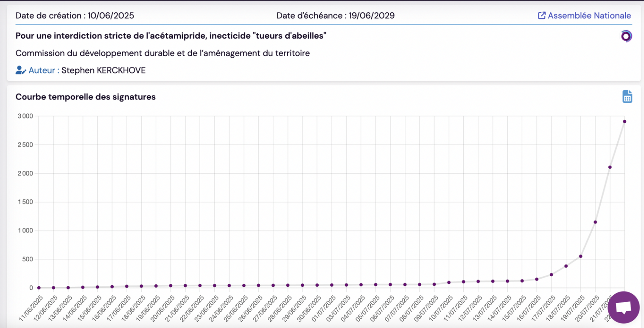
Task: Click the 18/07/2025 signature data point
Action: [x=566, y=266]
